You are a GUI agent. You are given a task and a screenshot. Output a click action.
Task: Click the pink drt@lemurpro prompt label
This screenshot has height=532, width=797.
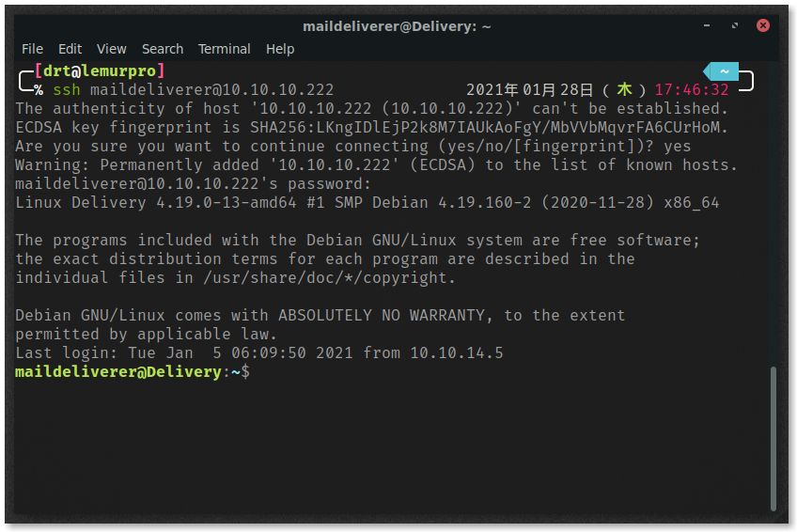(100, 70)
